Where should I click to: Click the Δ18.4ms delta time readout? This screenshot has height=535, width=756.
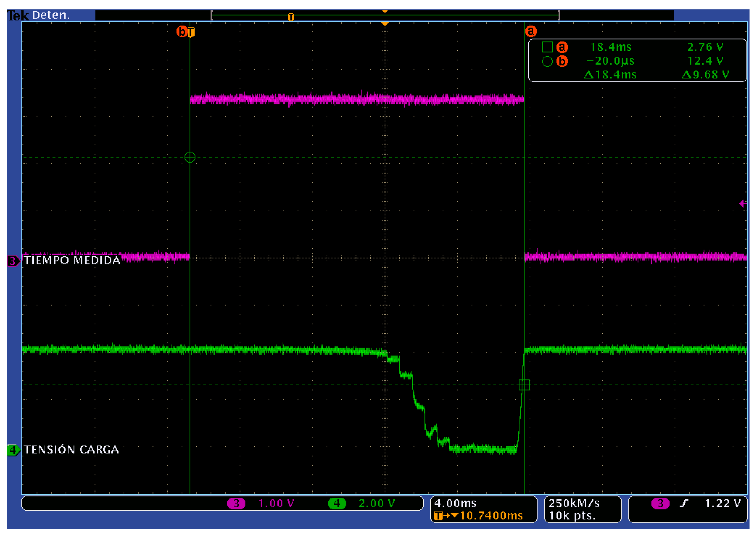point(610,75)
